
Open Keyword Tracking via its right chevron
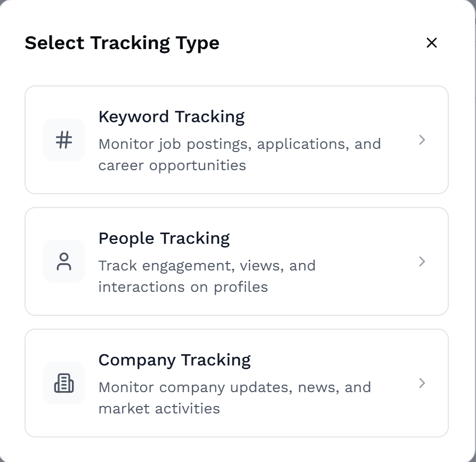[x=422, y=140]
